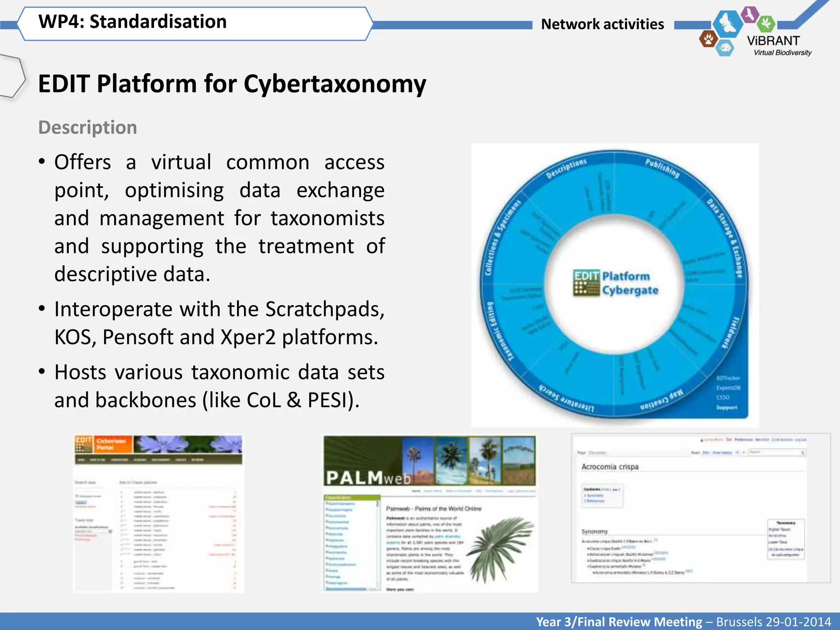Click the EDIT Platform for Cybertaxonomy title
840x630 pixels.
click(232, 84)
